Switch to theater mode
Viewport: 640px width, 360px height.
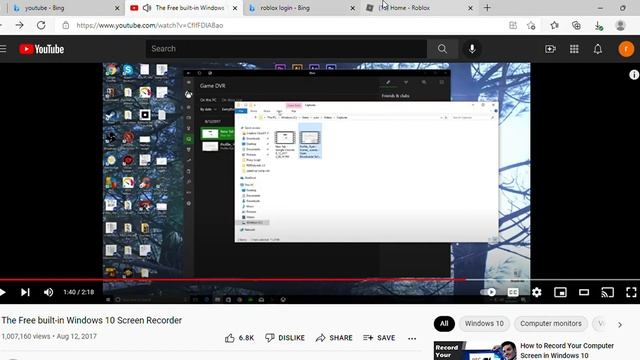(584, 292)
